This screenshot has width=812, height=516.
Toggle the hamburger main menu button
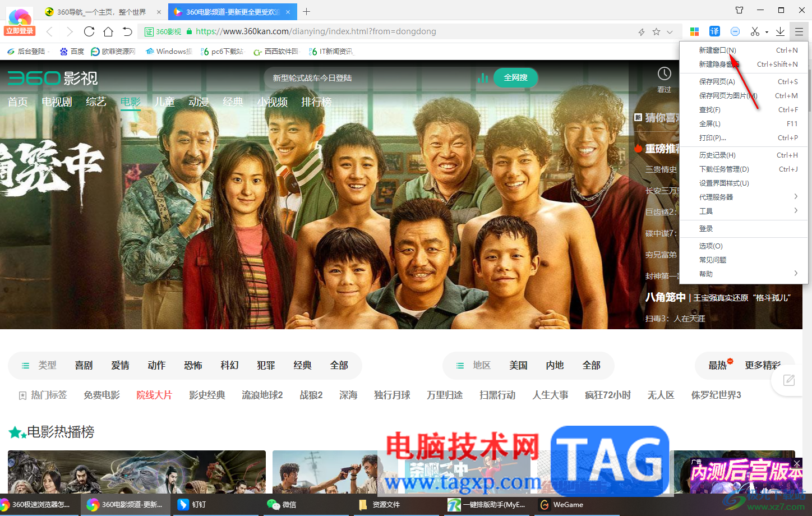(x=799, y=31)
